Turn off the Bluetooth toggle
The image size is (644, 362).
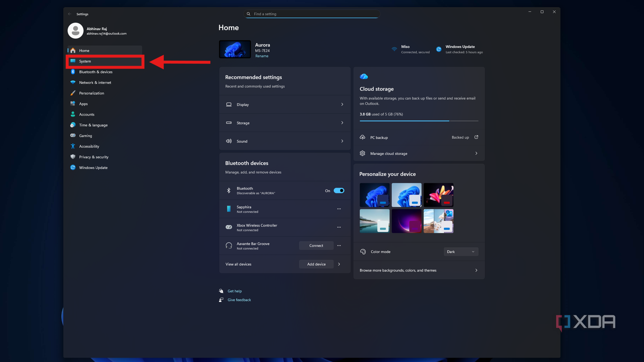click(339, 190)
